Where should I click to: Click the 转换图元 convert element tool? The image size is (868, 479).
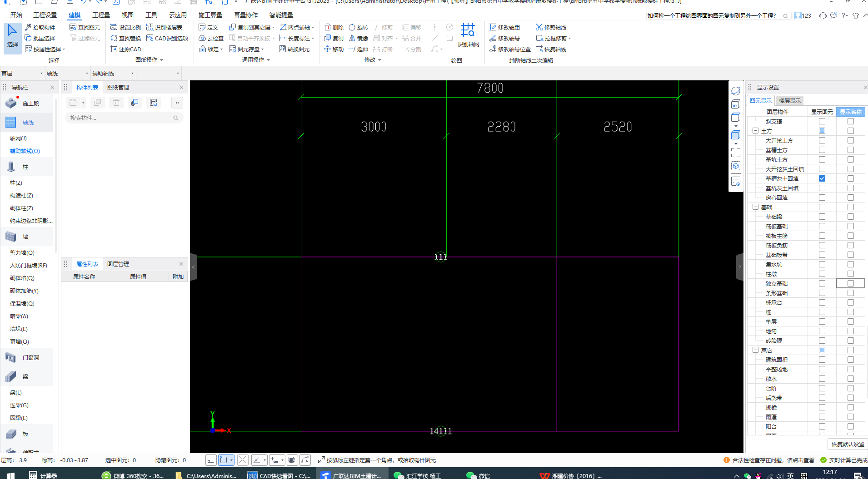pos(294,49)
